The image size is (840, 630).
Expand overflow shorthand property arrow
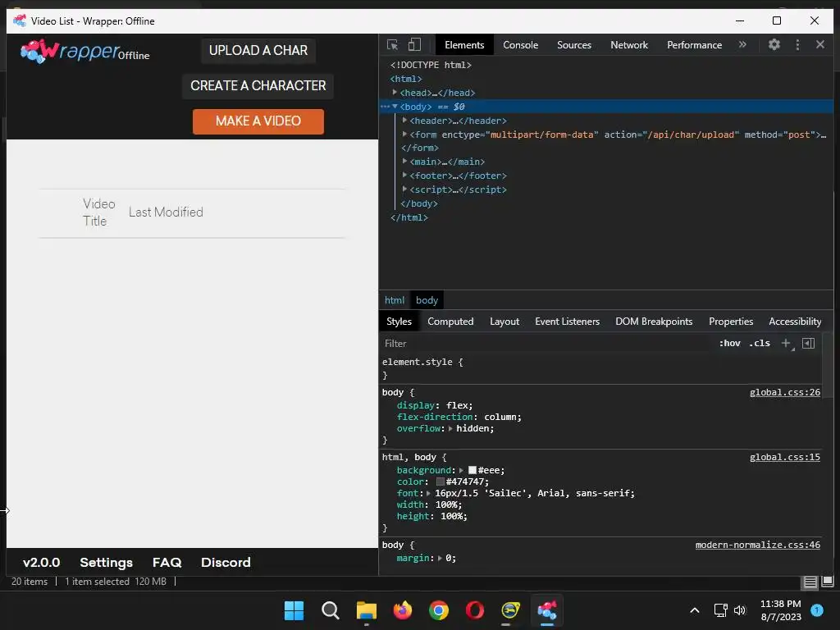pos(450,428)
